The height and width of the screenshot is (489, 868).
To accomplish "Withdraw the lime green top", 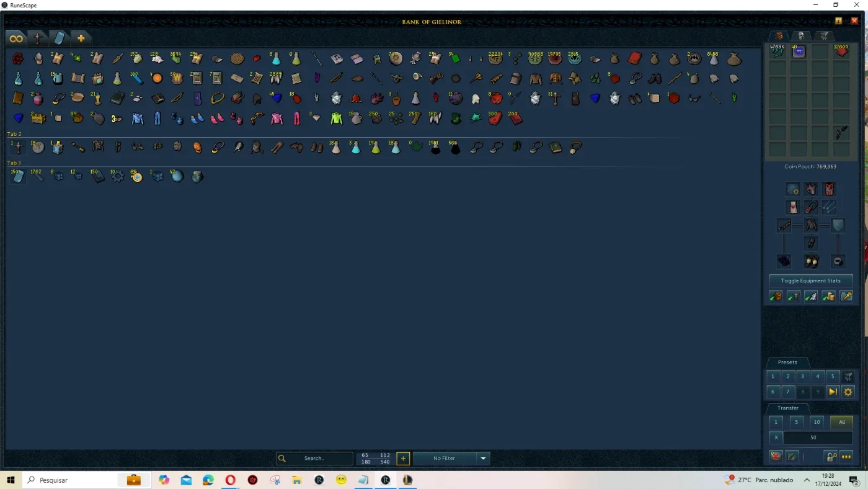I will coord(336,118).
